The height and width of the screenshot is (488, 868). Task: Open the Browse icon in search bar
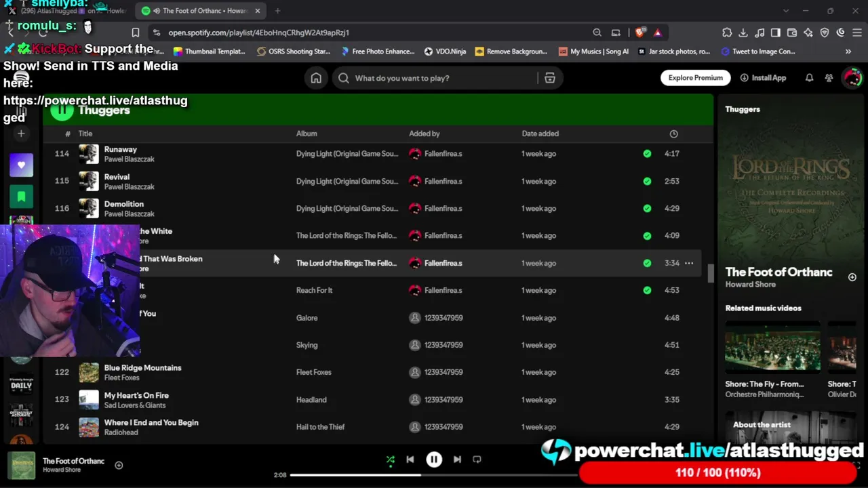coord(550,78)
